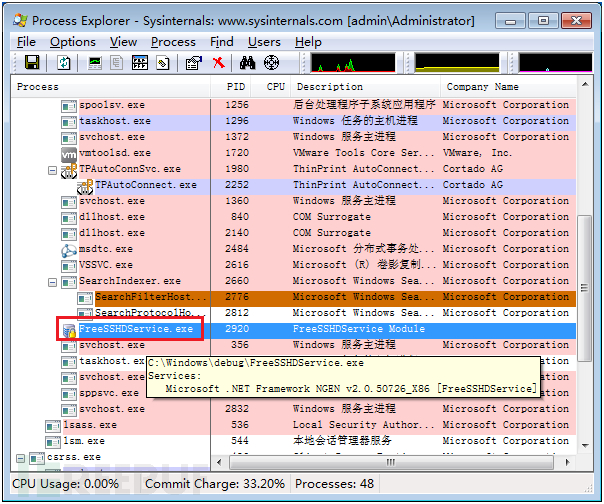Click the Refresh Now toolbar icon
Viewport: 604px width, 504px height.
64,62
